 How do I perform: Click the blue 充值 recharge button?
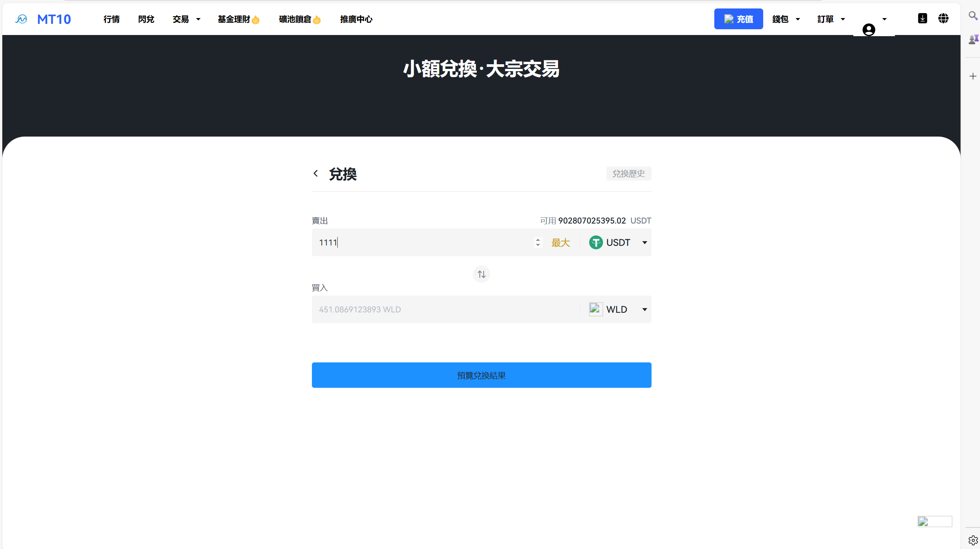[x=738, y=18]
